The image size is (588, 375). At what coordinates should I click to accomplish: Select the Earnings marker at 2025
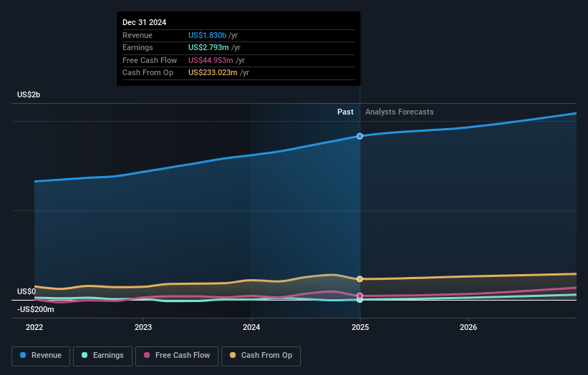point(360,300)
